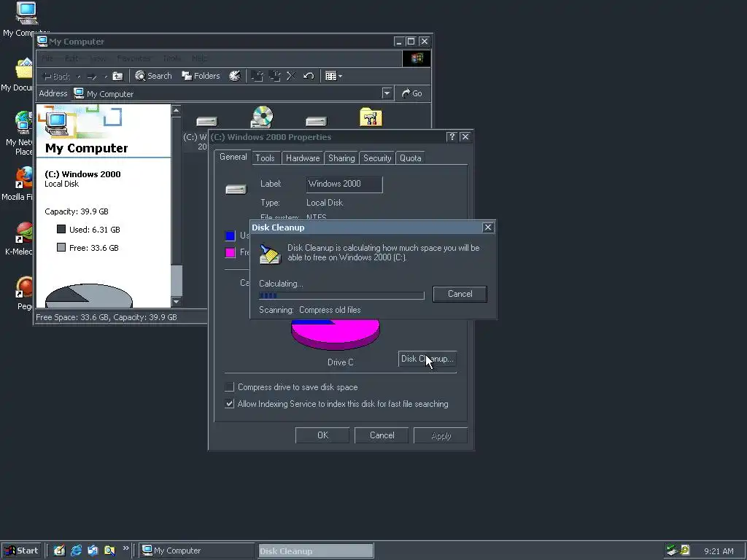Viewport: 747px width, 560px height.
Task: Click the Undo toolbar icon
Action: (x=309, y=76)
